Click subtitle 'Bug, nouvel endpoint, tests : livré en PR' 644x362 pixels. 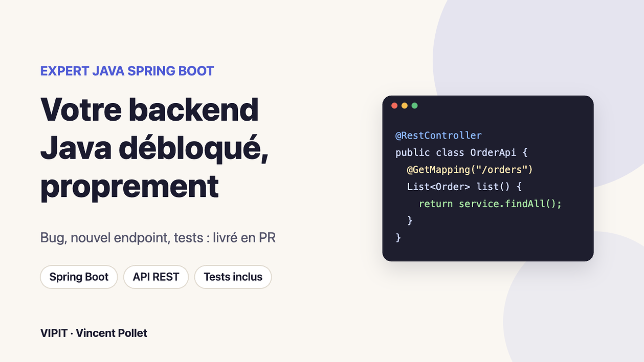coord(158,238)
